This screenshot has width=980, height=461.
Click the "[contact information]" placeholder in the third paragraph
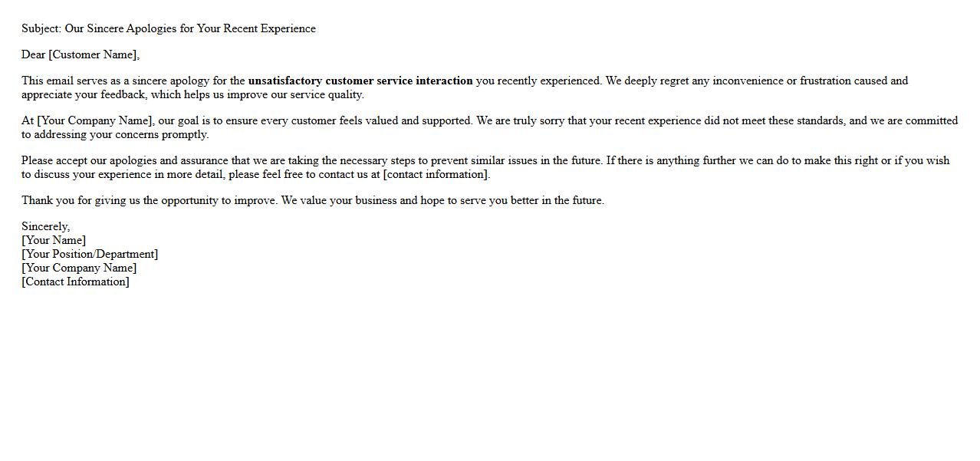[436, 174]
